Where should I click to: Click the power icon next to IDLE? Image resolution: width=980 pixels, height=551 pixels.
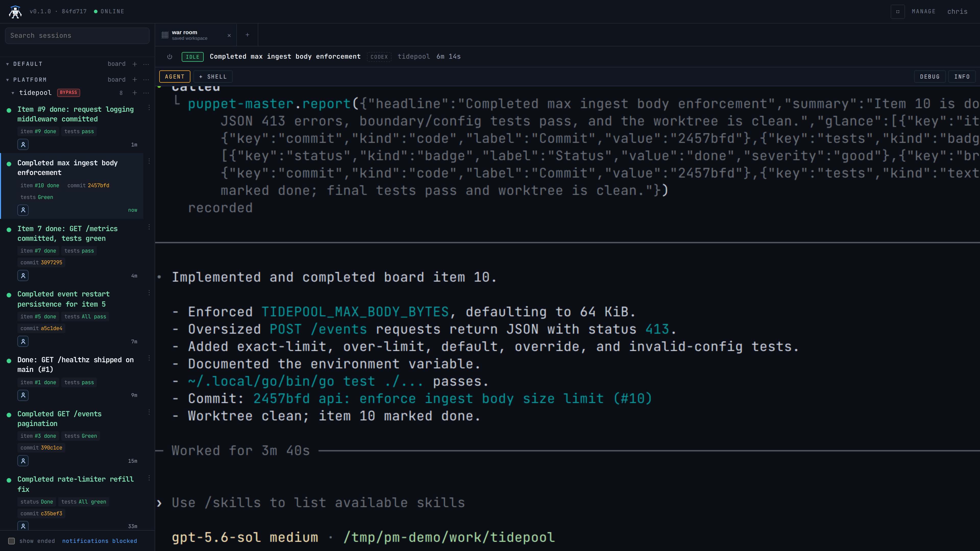click(170, 57)
